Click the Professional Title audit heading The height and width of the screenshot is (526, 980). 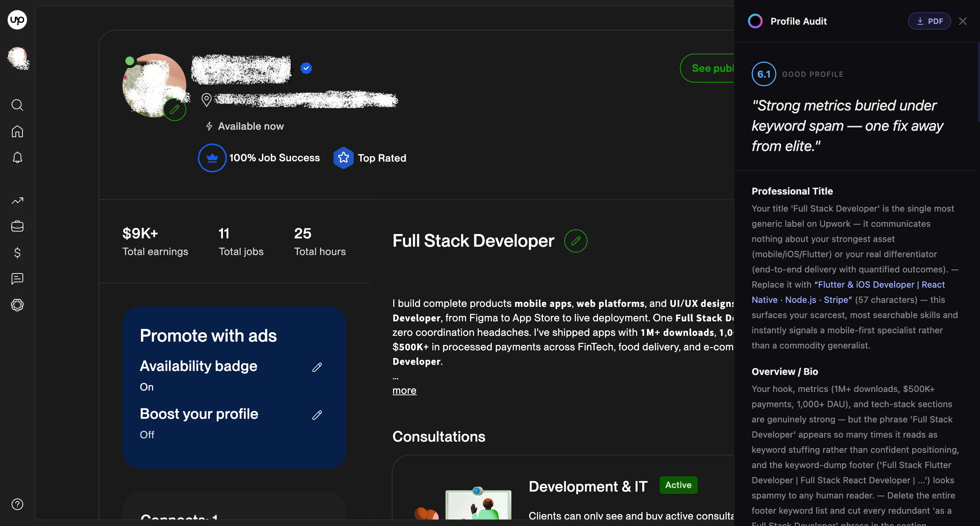coord(792,191)
